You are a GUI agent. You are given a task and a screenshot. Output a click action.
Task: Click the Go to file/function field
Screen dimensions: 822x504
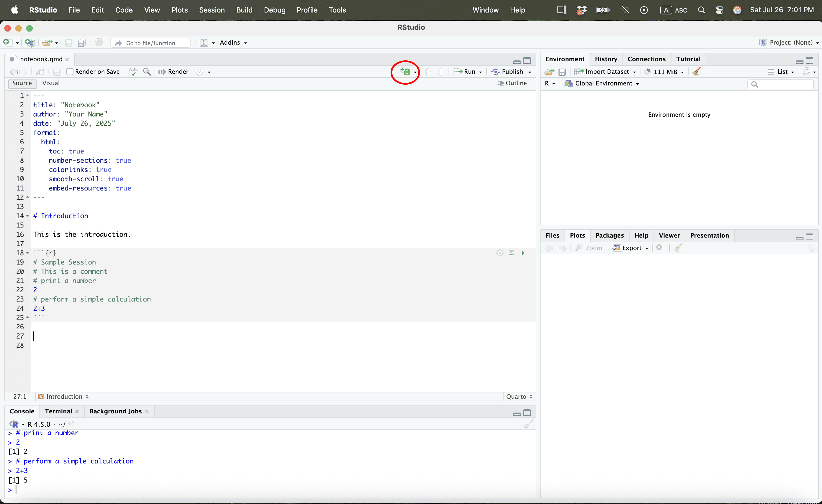[x=151, y=43]
